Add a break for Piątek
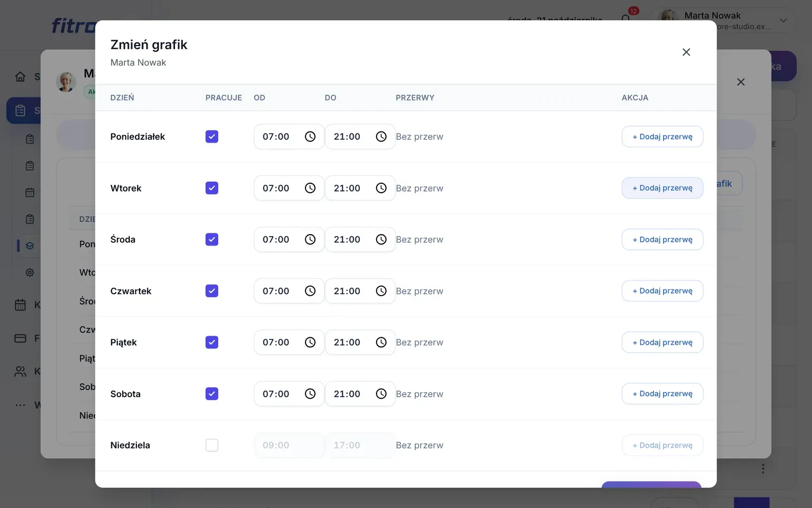The image size is (812, 508). (662, 342)
